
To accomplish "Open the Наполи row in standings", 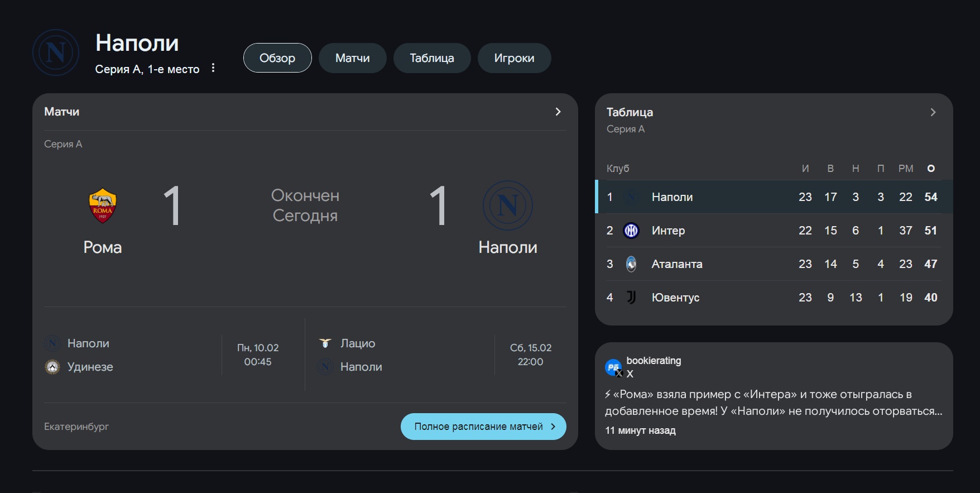I will 774,197.
